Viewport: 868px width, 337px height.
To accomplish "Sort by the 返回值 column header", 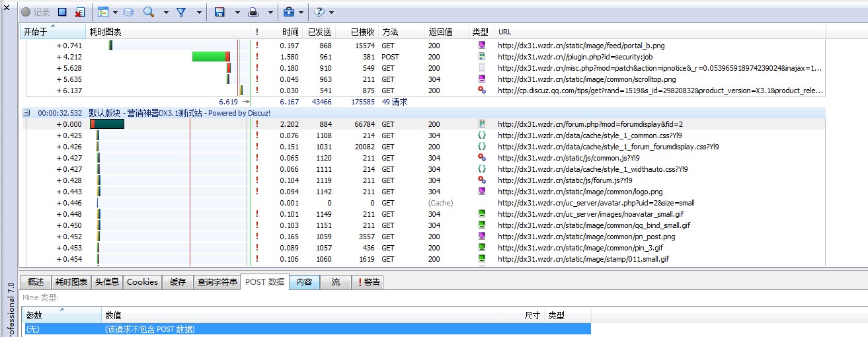I will 447,32.
